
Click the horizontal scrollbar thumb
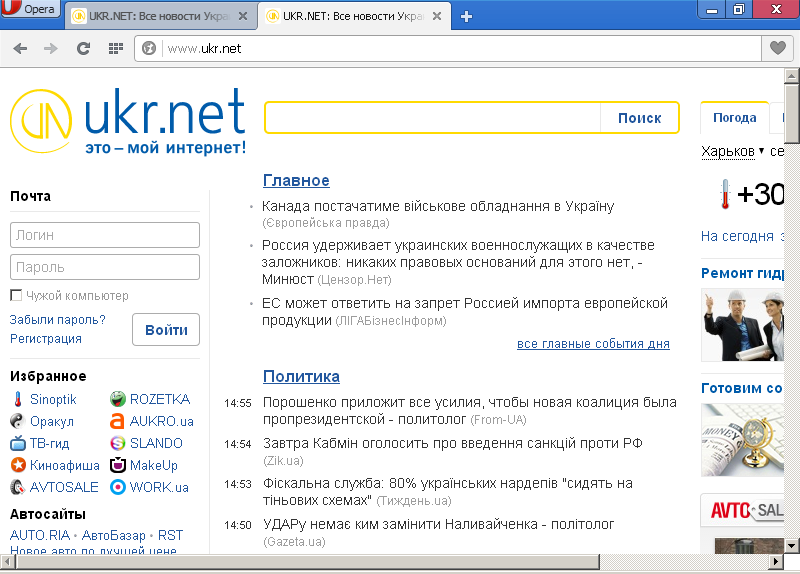click(x=308, y=562)
